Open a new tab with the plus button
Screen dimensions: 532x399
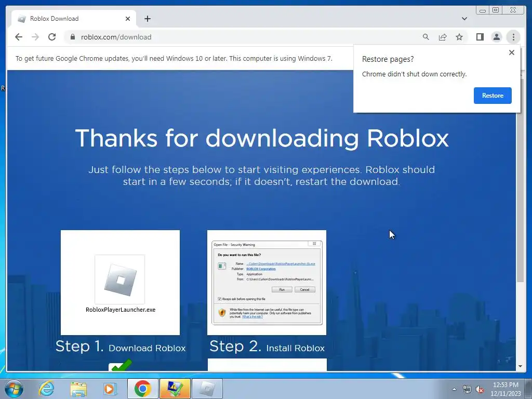coord(147,19)
